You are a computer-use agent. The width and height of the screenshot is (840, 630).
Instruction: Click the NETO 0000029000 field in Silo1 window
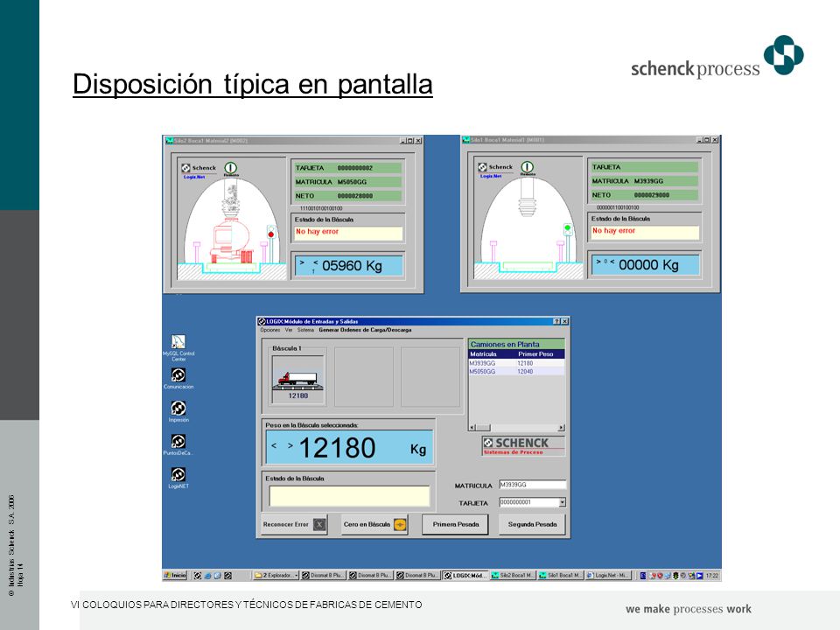coord(644,195)
